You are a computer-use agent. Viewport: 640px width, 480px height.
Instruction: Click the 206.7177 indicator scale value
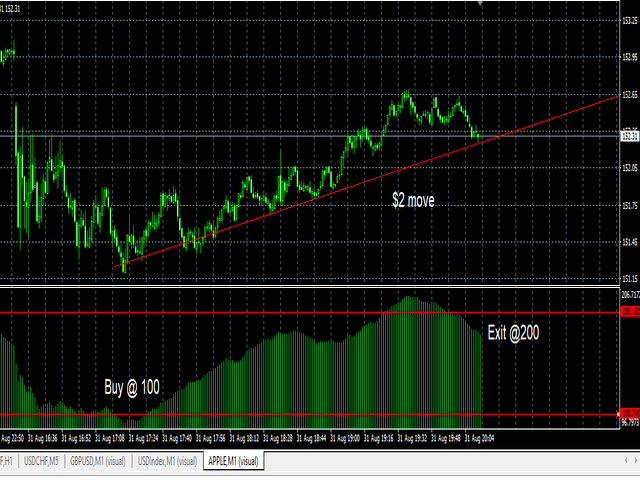pyautogui.click(x=630, y=294)
